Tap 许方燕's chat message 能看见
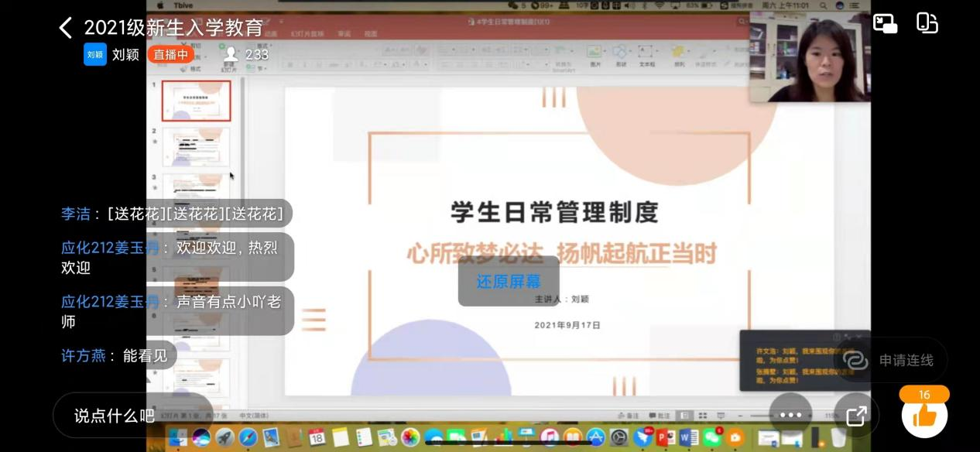 [116, 355]
